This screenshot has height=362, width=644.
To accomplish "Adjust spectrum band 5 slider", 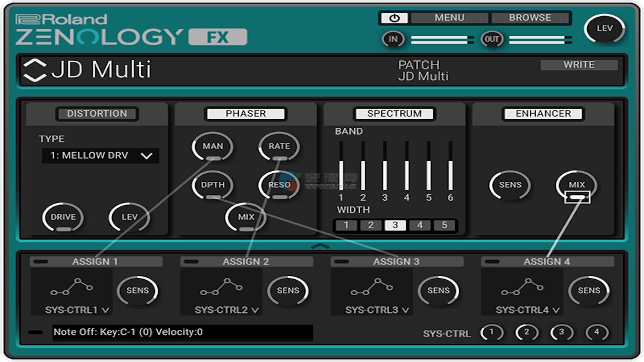I will pyautogui.click(x=429, y=166).
